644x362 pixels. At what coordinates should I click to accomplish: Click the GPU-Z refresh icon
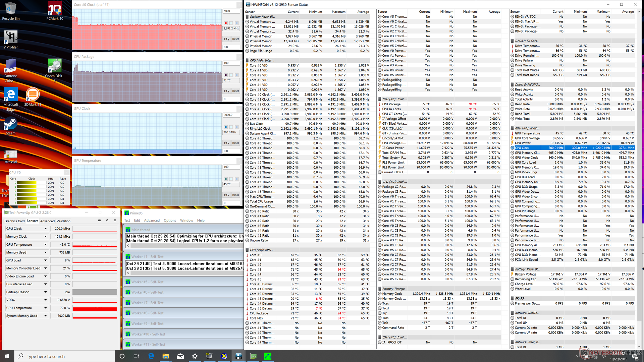(107, 221)
